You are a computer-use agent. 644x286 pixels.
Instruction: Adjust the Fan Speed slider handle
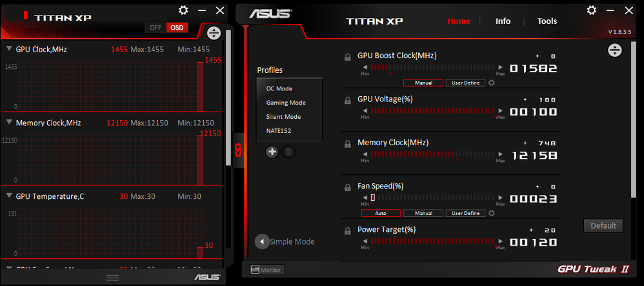pyautogui.click(x=372, y=198)
